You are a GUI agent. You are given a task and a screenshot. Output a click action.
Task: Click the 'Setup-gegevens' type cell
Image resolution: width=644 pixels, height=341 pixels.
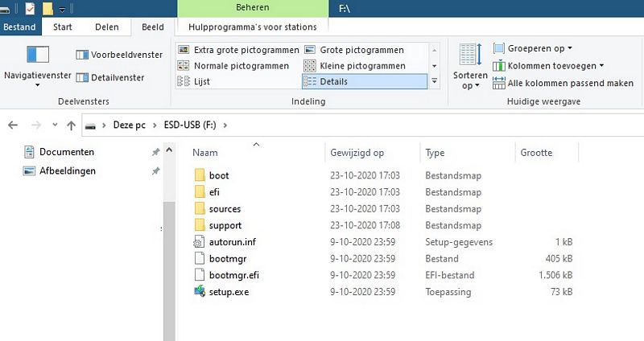[x=459, y=242]
